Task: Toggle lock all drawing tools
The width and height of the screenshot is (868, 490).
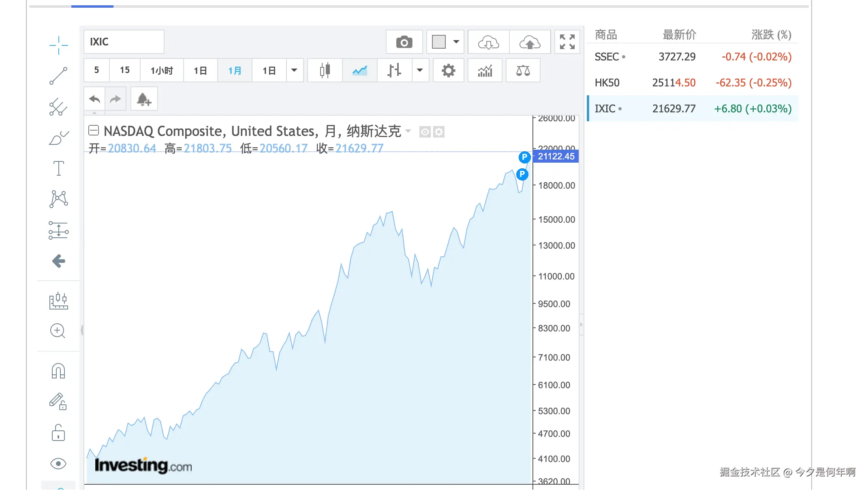Action: (58, 433)
